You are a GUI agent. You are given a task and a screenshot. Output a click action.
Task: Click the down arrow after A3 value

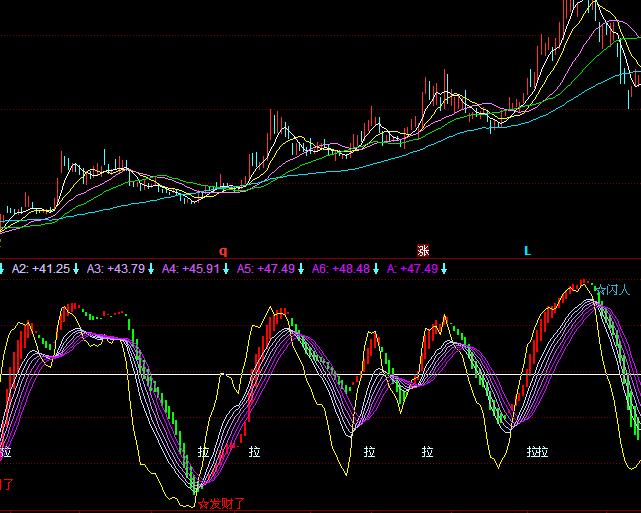point(151,269)
